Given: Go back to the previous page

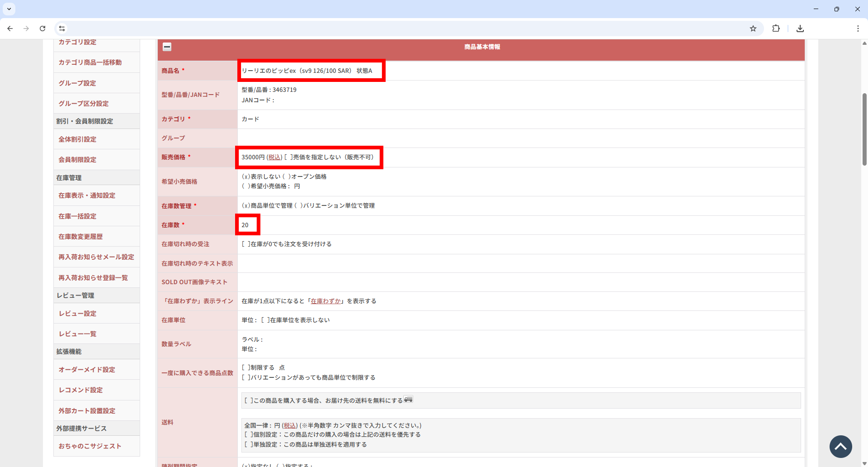Looking at the screenshot, I should point(10,29).
